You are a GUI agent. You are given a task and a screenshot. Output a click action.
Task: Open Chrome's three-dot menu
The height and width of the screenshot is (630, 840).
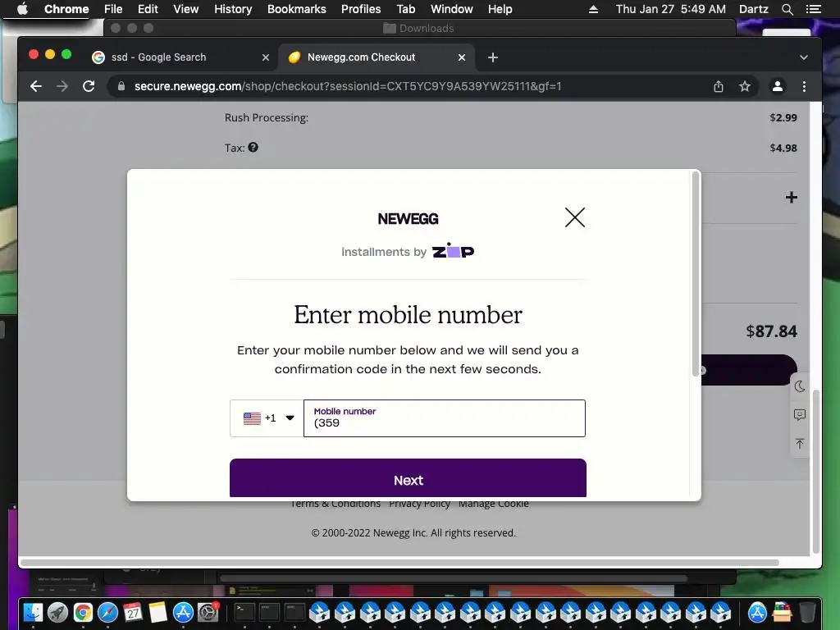pos(804,86)
